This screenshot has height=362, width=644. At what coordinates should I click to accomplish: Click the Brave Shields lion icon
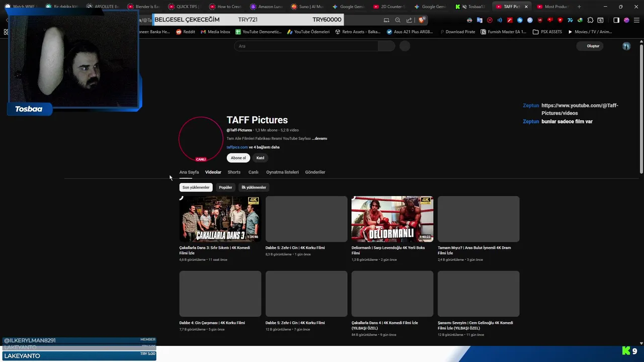coord(422,20)
